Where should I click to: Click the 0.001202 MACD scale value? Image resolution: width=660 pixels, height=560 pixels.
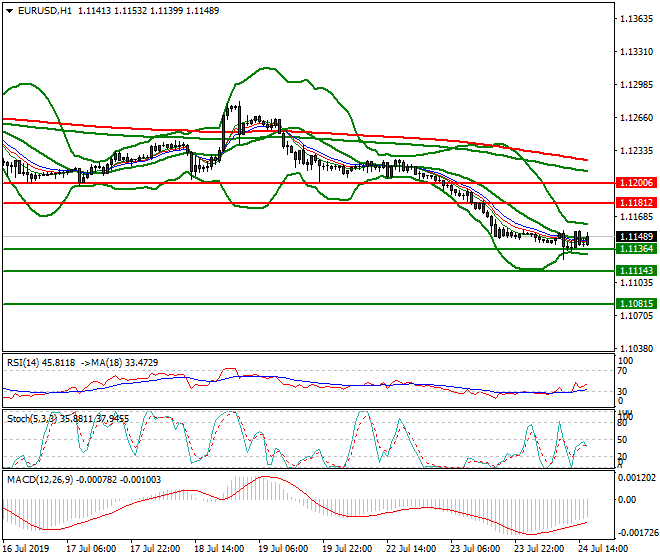click(637, 478)
